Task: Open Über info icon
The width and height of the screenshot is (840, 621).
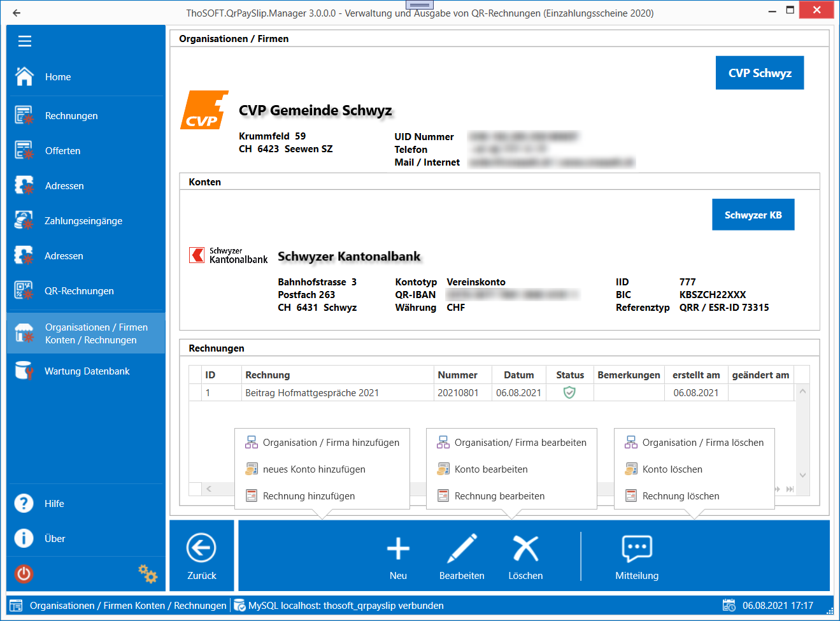Action: tap(24, 538)
